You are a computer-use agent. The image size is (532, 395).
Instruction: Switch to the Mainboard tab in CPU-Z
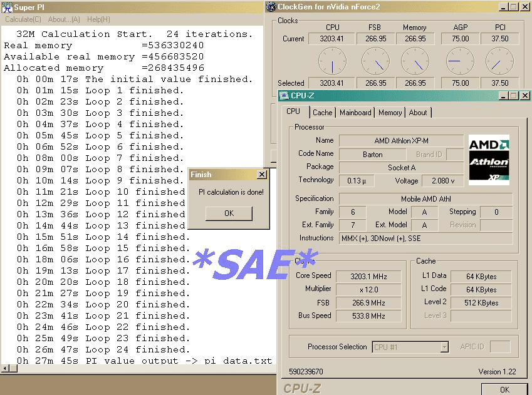coord(355,113)
